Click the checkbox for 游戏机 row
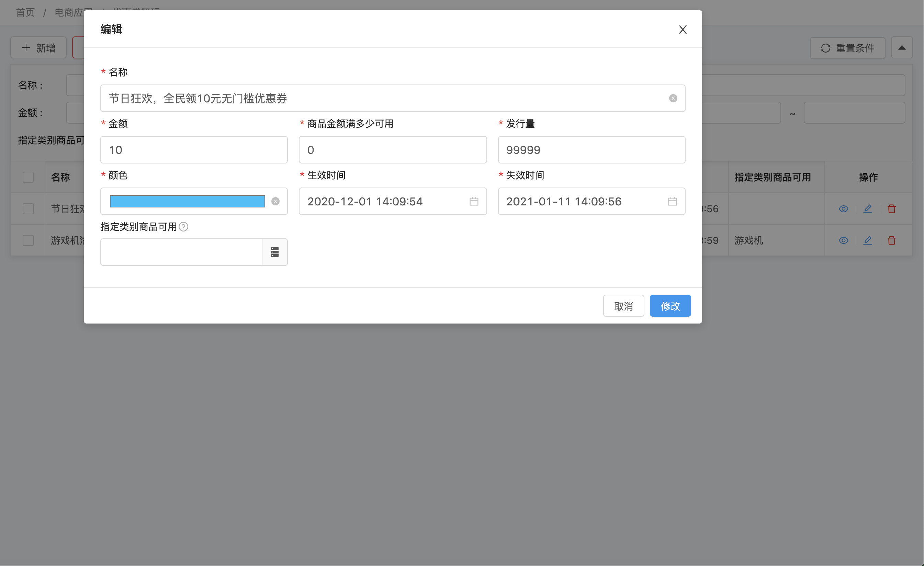 coord(29,240)
